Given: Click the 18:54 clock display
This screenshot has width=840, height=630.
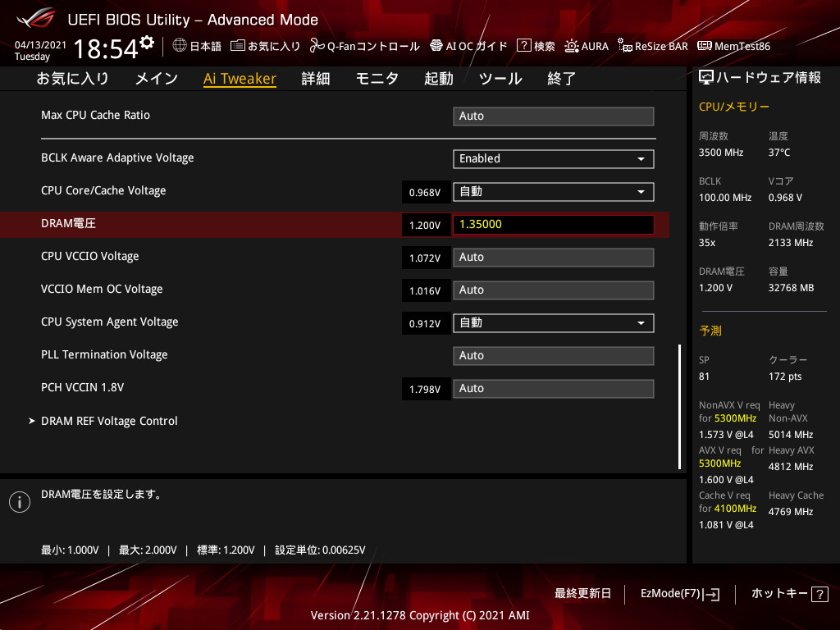Looking at the screenshot, I should tap(106, 48).
